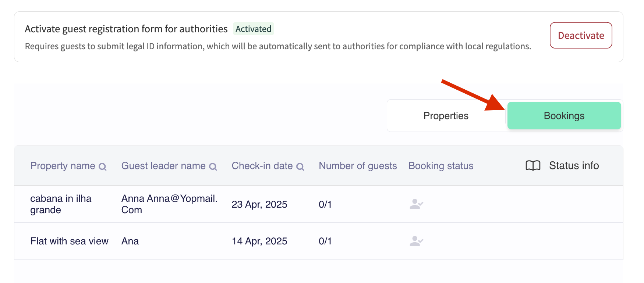Click the Guest leader name column header
The image size is (644, 283).
point(163,166)
